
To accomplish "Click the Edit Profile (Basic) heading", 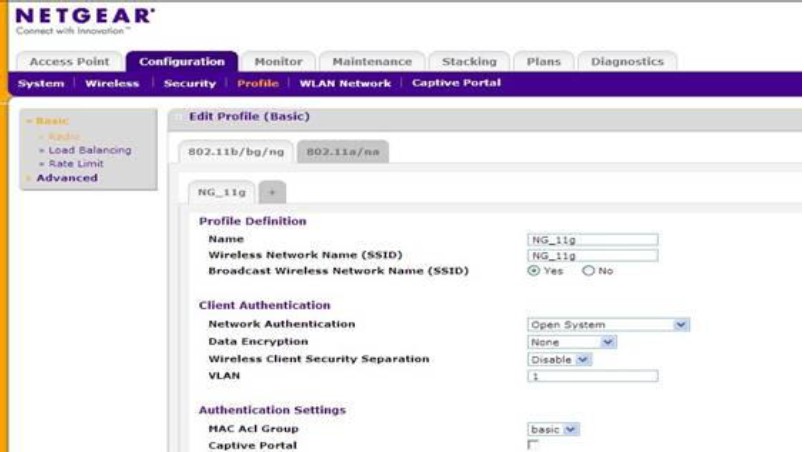I will (x=249, y=116).
